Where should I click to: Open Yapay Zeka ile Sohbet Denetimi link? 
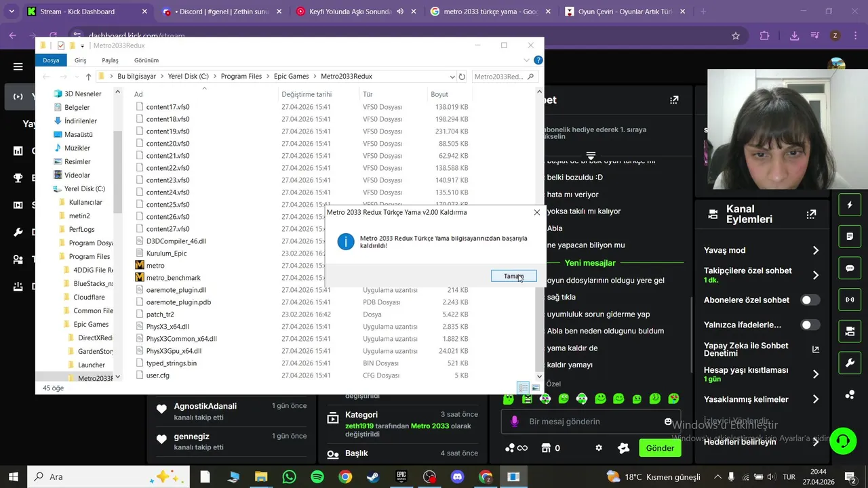[816, 350]
